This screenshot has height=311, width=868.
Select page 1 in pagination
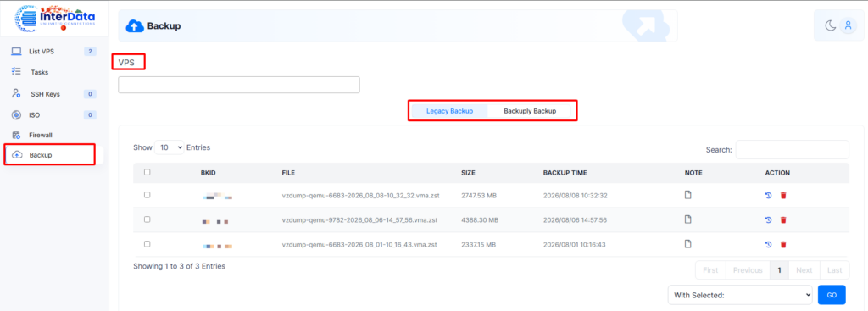pos(779,270)
